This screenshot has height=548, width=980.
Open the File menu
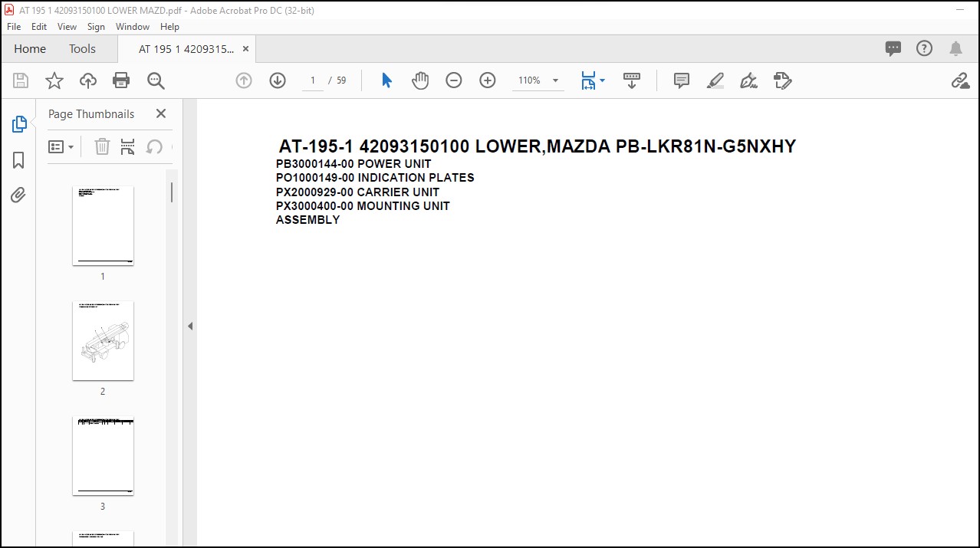tap(14, 26)
